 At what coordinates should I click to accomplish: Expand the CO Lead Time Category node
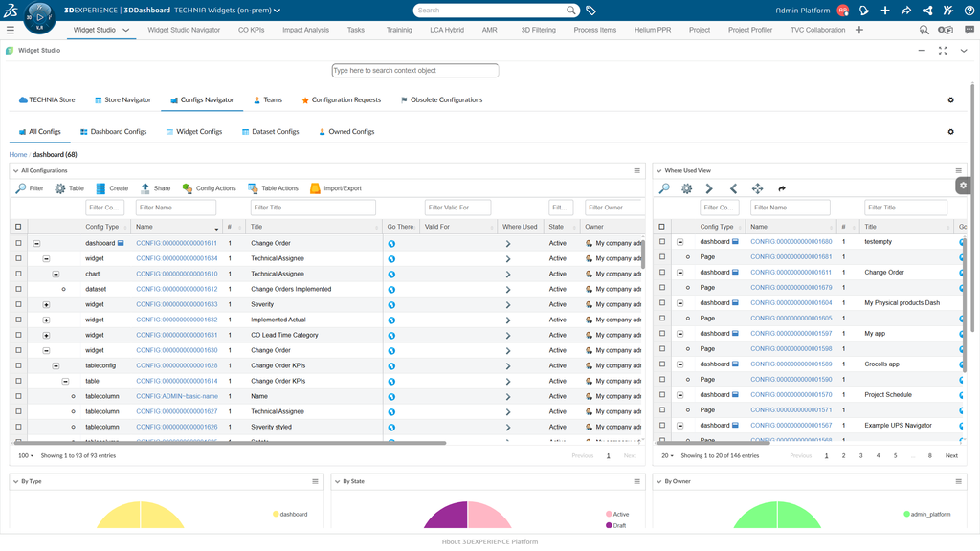(46, 336)
